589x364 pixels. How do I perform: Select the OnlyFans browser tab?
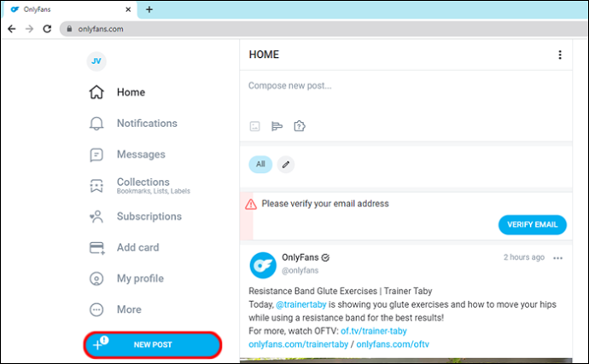click(69, 9)
